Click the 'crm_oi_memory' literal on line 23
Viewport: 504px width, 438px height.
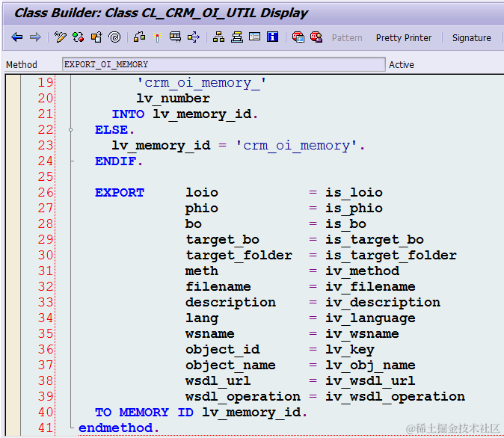(296, 146)
